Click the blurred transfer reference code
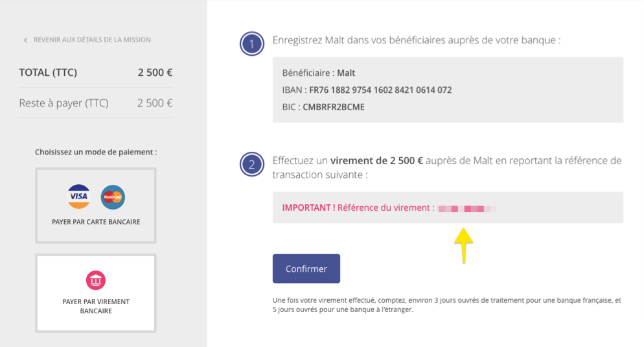The height and width of the screenshot is (347, 644). click(x=467, y=209)
